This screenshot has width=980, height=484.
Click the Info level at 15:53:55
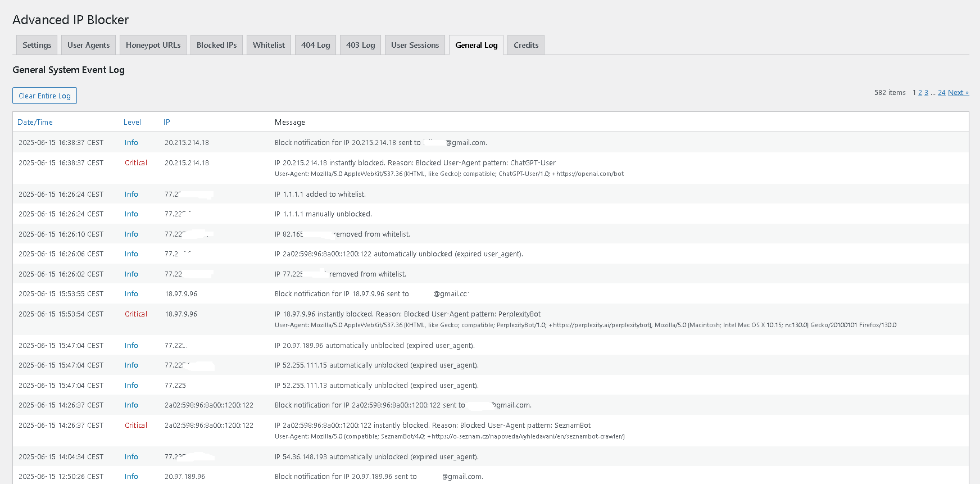pyautogui.click(x=131, y=294)
